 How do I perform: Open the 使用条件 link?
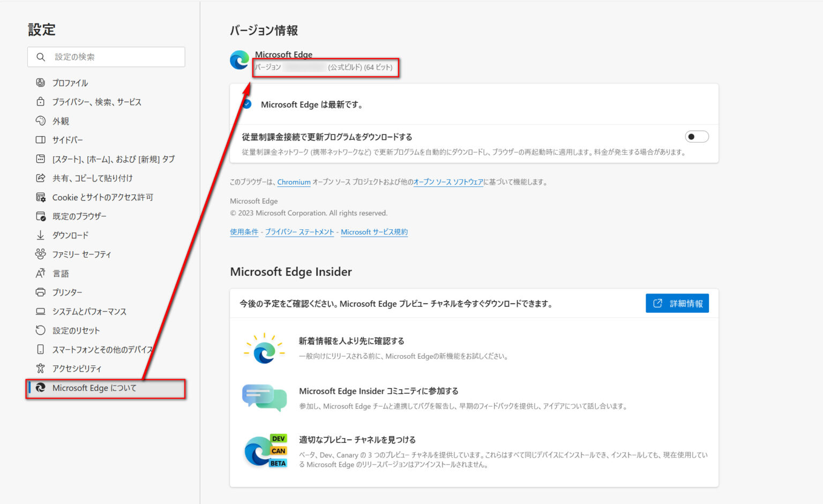pos(244,232)
